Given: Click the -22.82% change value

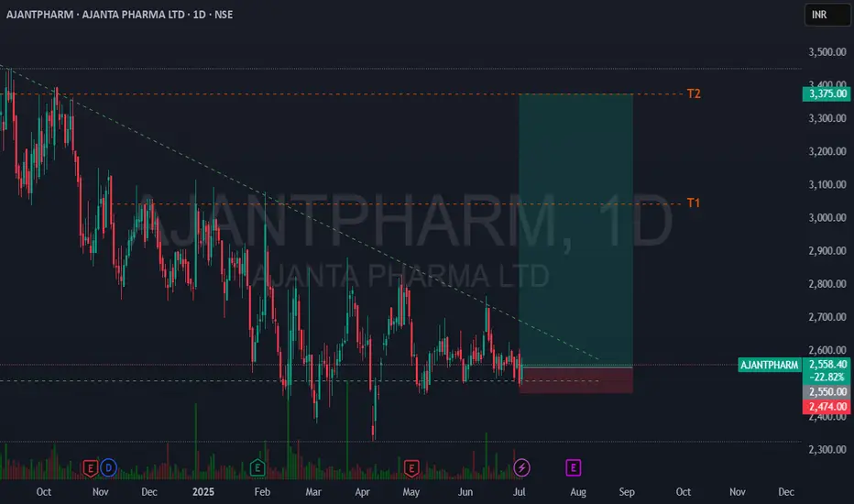Looking at the screenshot, I should [827, 377].
